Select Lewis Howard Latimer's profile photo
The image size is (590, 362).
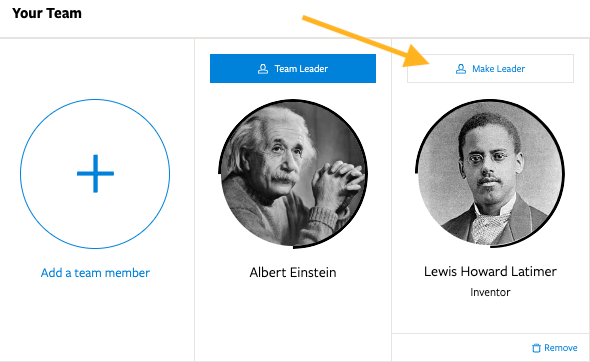[x=490, y=173]
